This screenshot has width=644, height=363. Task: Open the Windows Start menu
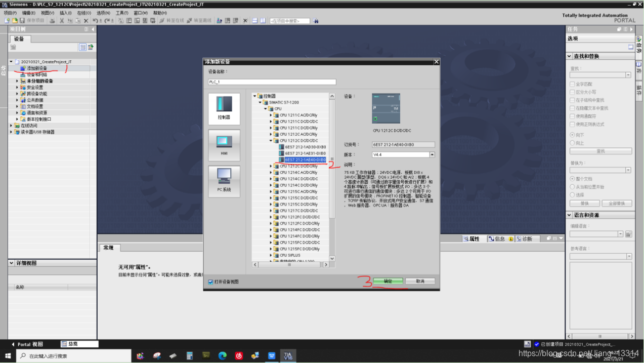[x=8, y=356]
